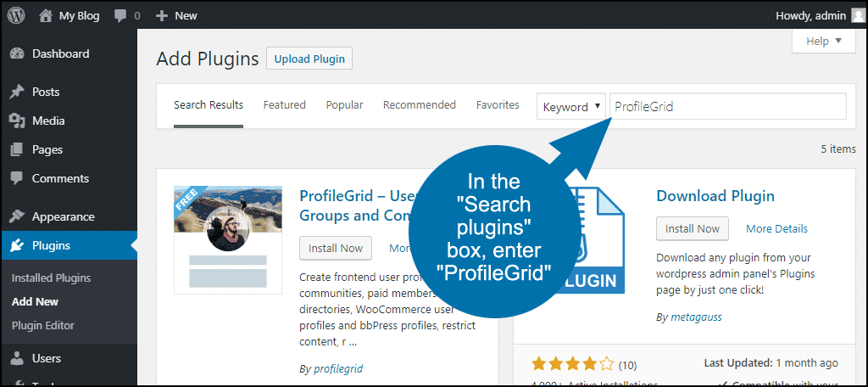
Task: Open ProfileGrid plugin title link
Action: click(358, 205)
